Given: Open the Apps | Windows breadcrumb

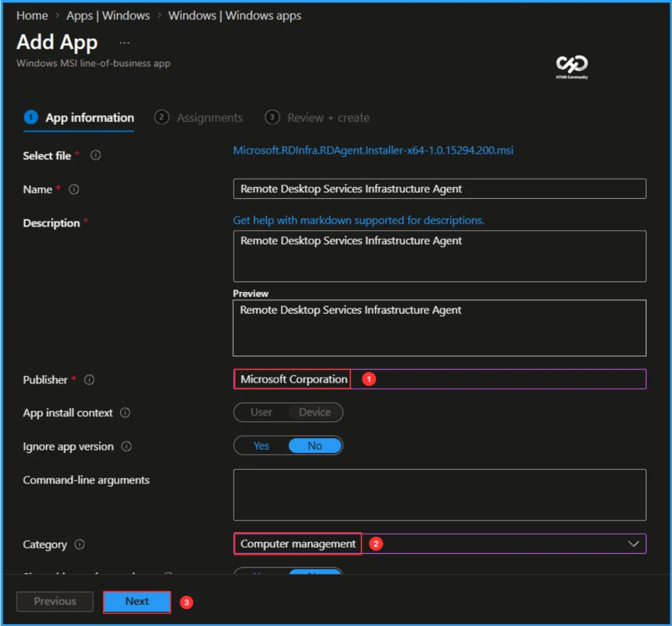Looking at the screenshot, I should (x=108, y=16).
